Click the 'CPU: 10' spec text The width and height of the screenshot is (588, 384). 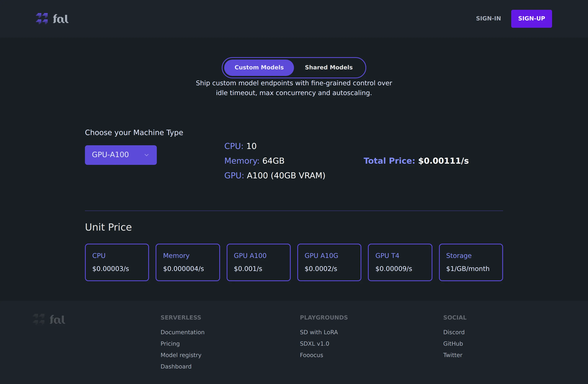click(x=240, y=146)
